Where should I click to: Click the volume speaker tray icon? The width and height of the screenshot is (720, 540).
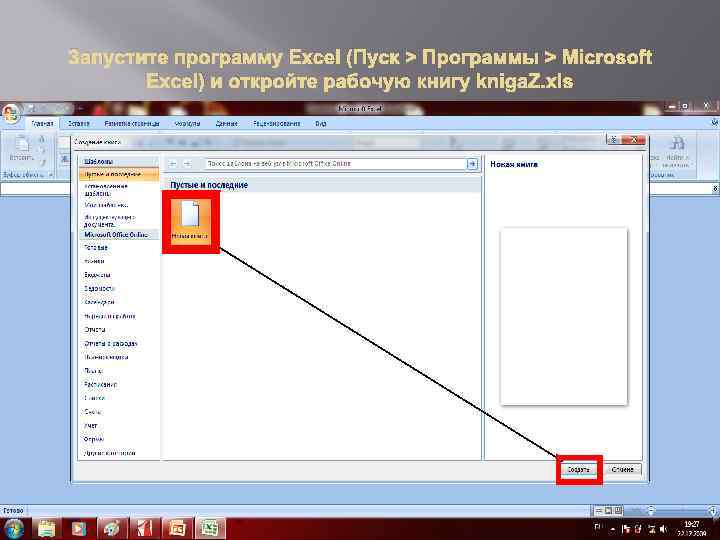(x=664, y=529)
